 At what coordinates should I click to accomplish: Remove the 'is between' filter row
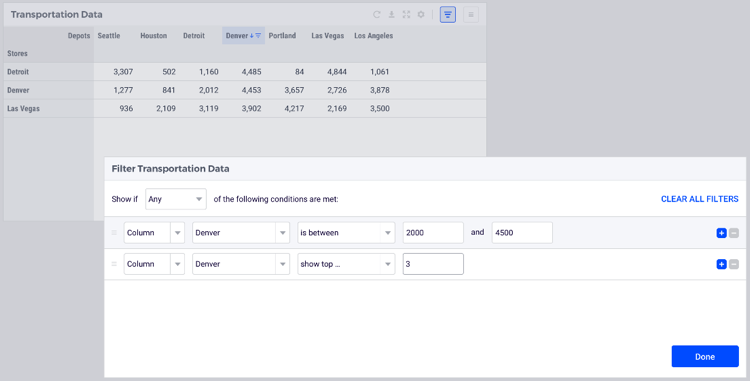[734, 233]
